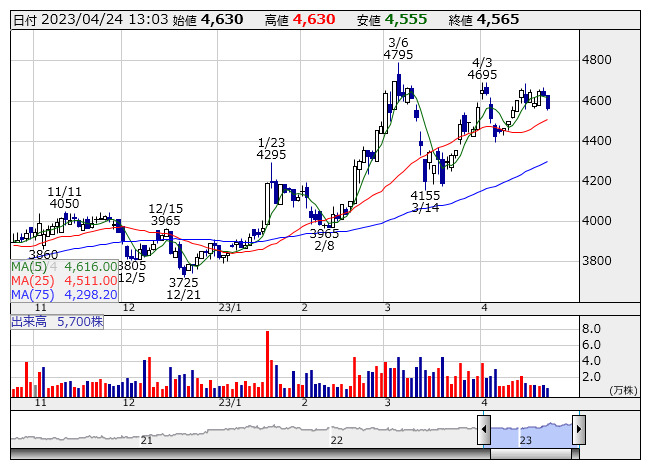653x470 pixels.
Task: Click the 3/6 4795 peak label
Action: (398, 48)
